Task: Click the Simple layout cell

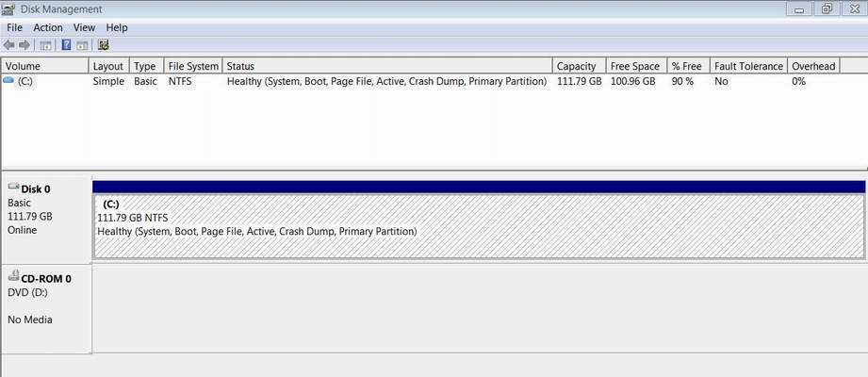Action: (108, 81)
